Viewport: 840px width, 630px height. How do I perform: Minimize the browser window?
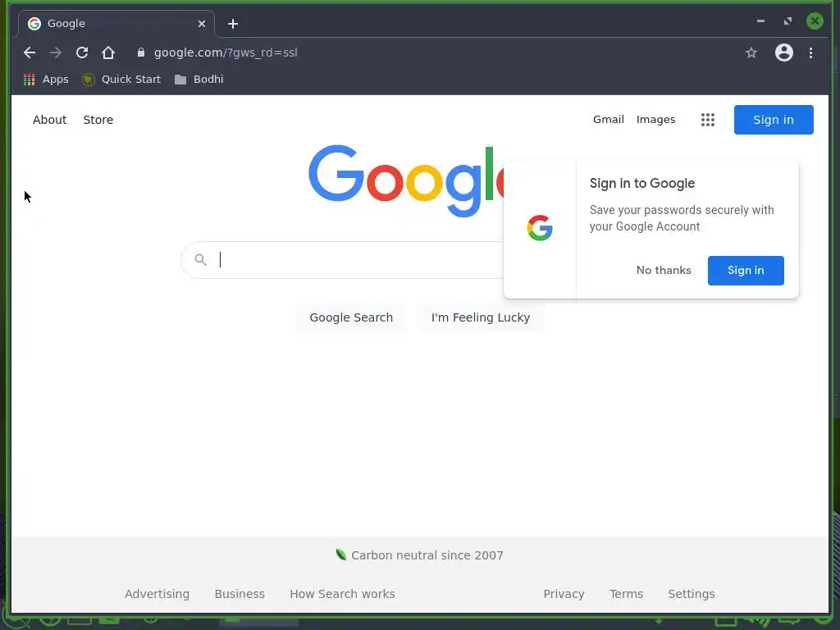[760, 21]
